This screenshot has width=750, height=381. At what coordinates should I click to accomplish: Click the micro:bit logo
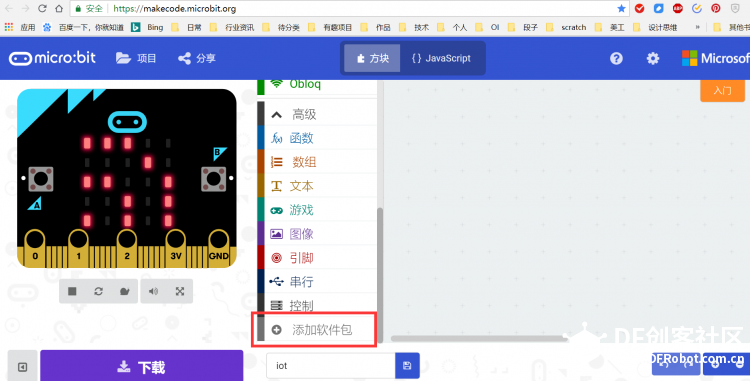click(52, 58)
